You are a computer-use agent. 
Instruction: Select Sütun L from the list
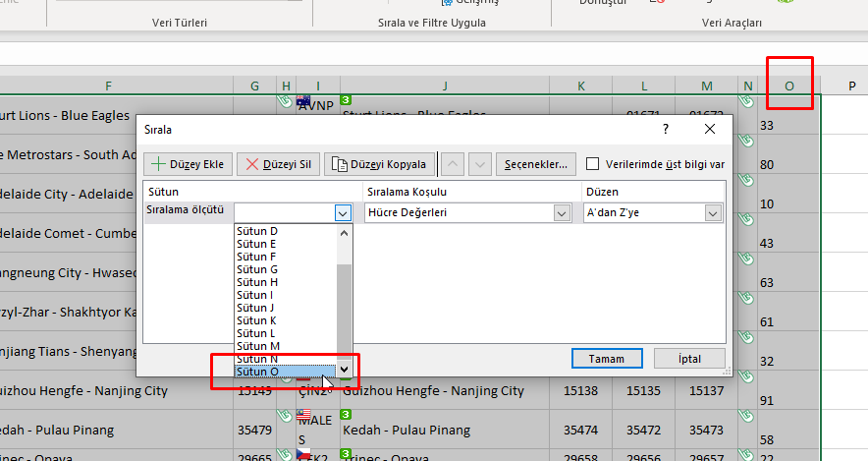coord(285,333)
